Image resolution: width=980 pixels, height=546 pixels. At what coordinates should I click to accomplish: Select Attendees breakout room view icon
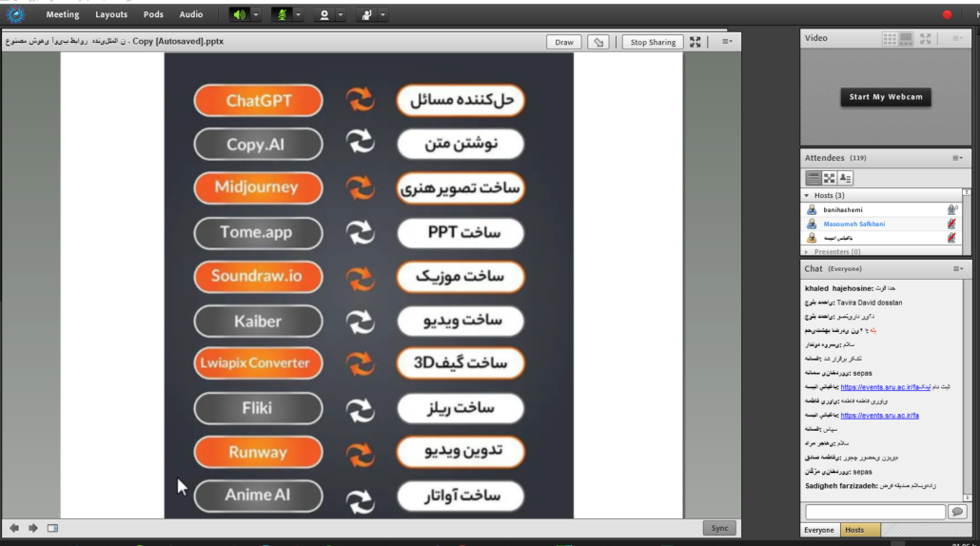829,178
